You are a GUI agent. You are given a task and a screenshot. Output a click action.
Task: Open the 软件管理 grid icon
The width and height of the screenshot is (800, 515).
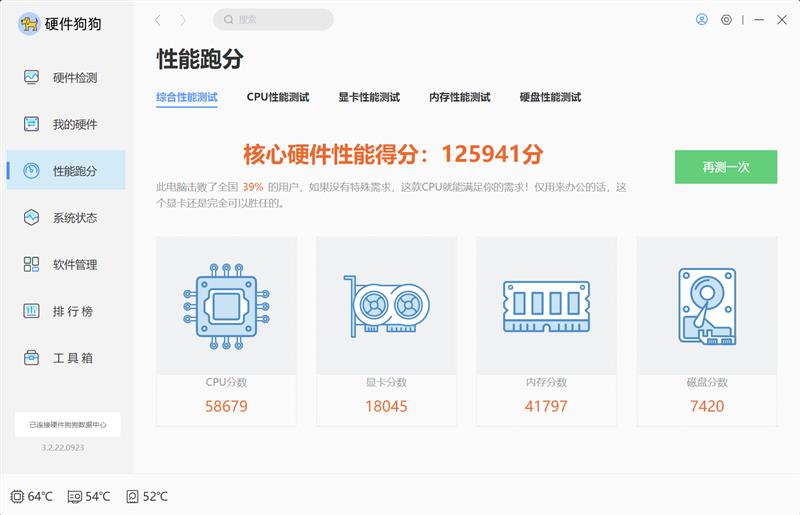[31, 264]
